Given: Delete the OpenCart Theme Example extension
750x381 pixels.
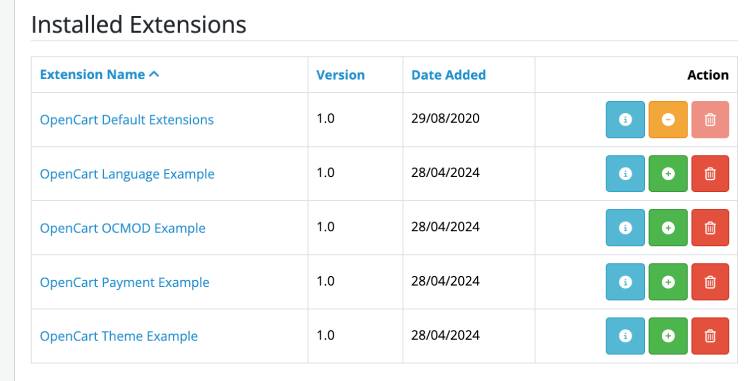Looking at the screenshot, I should [710, 336].
